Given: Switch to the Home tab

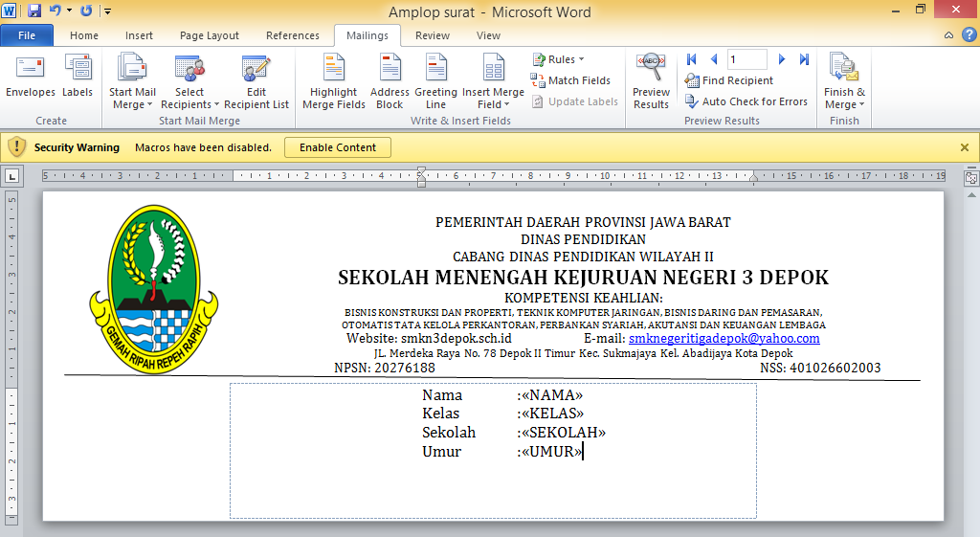Looking at the screenshot, I should (x=84, y=35).
